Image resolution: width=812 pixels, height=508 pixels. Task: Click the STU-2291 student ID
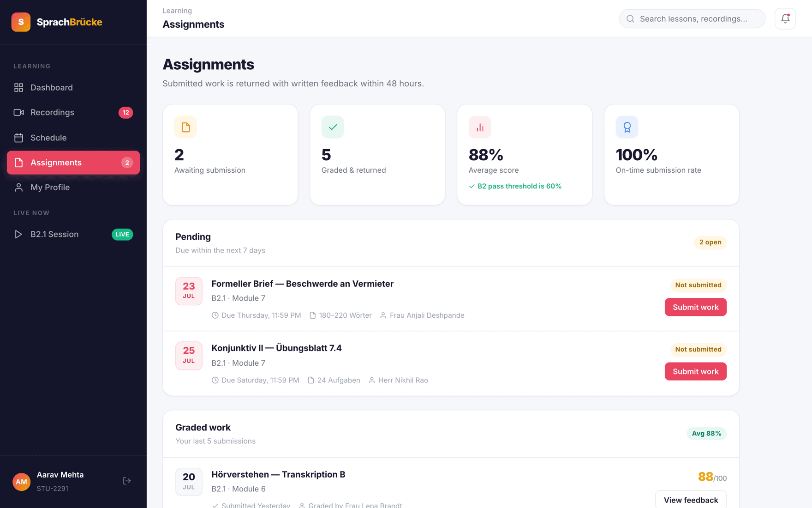53,489
